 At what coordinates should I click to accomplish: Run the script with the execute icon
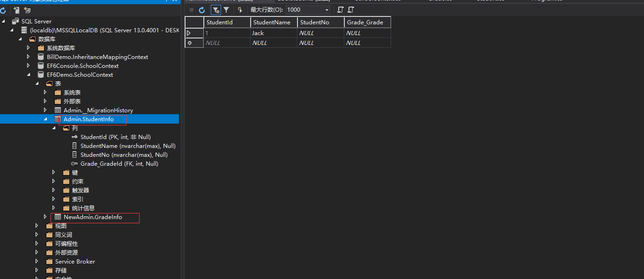pos(240,10)
